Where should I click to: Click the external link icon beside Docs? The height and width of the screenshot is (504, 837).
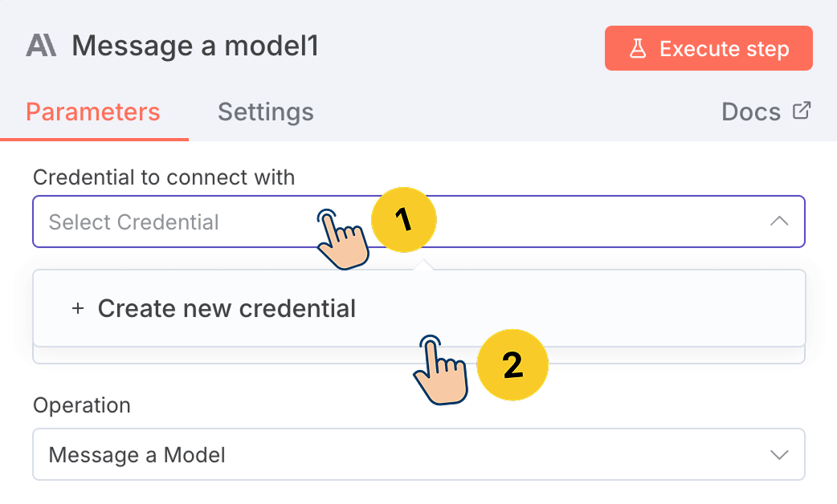[802, 111]
